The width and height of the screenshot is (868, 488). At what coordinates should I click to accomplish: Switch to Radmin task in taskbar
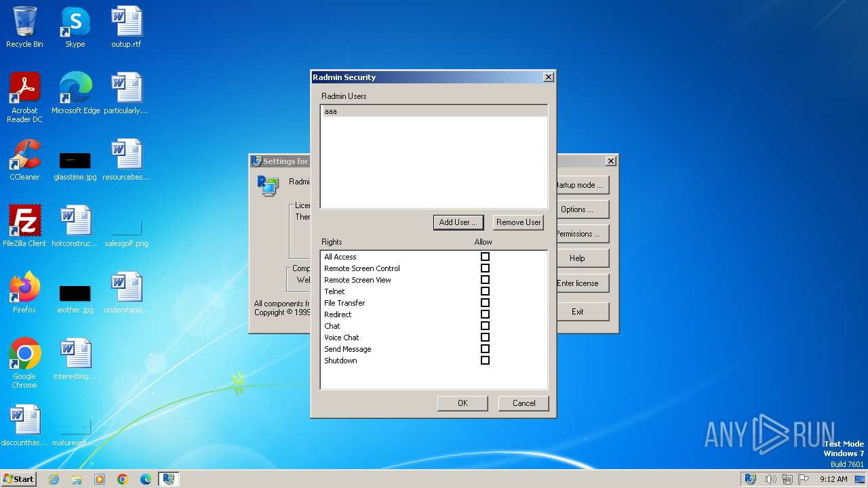168,479
